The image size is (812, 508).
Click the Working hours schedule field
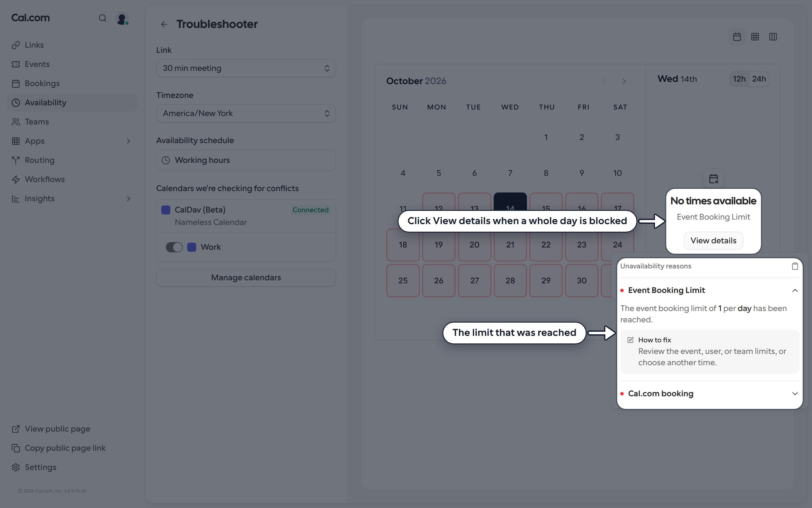(246, 160)
